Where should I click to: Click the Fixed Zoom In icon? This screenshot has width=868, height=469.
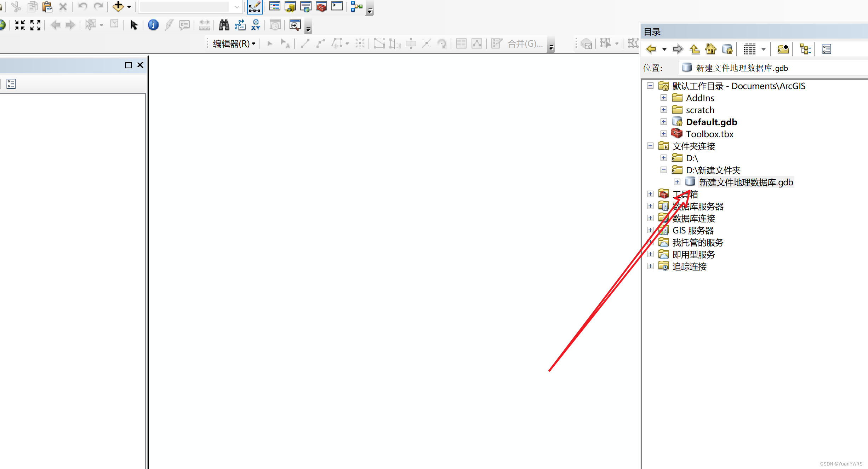(20, 25)
